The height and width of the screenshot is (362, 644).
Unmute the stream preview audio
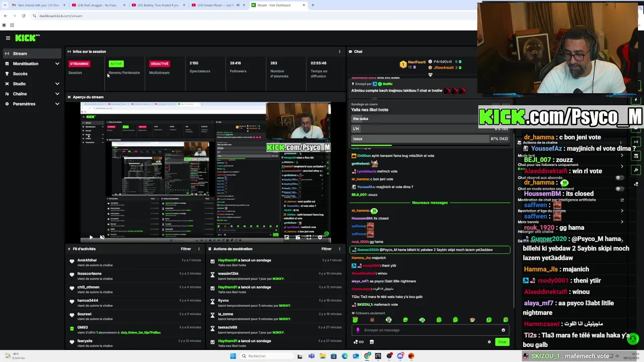[x=102, y=237]
